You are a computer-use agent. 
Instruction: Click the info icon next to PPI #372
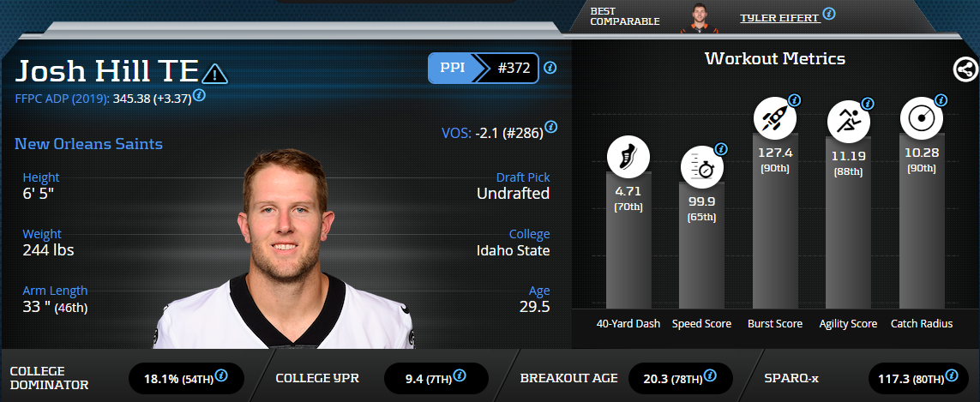[550, 68]
